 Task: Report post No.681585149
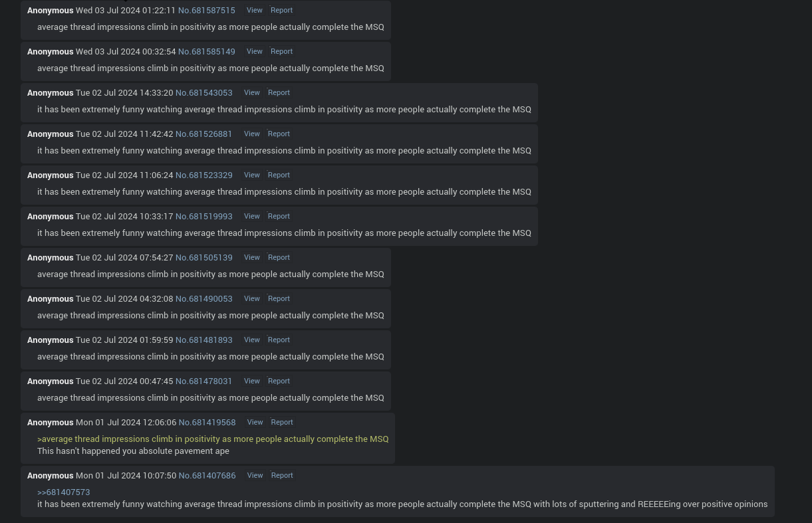[281, 51]
